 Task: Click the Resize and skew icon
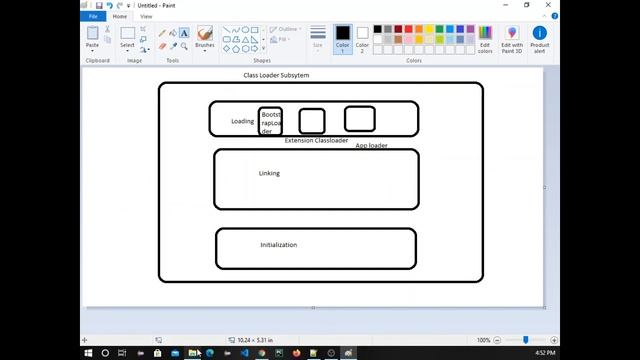pos(143,39)
